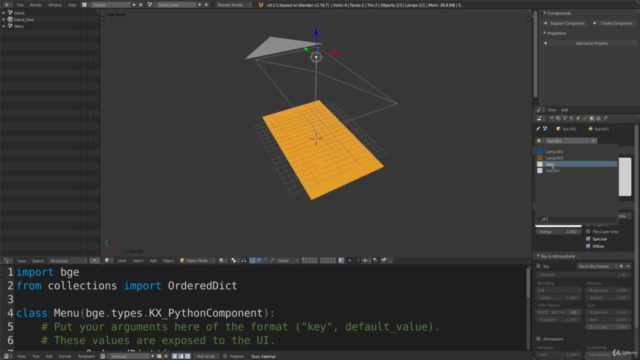
Task: Open the All Scenes outliner display dropdown
Action: (x=68, y=260)
